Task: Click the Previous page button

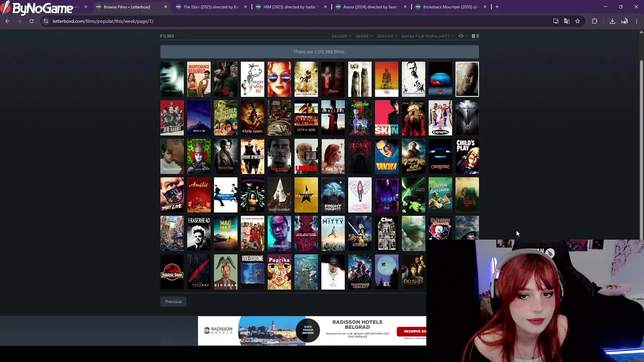Action: (x=173, y=302)
